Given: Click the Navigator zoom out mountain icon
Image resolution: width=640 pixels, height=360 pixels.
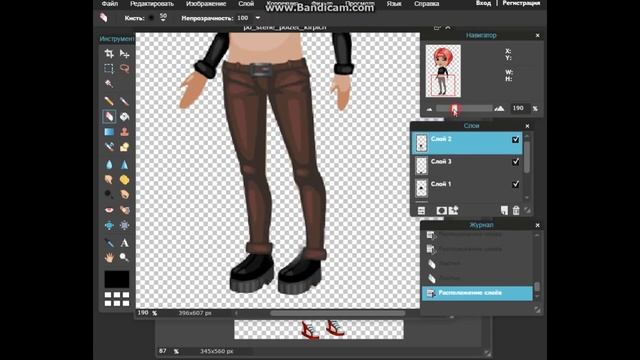Looking at the screenshot, I should (x=429, y=109).
